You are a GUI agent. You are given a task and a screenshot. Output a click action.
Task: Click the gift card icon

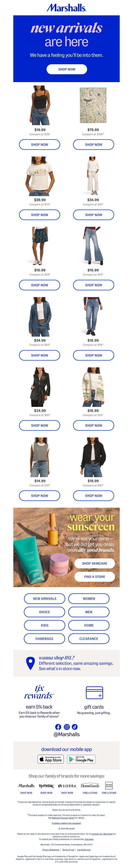(94, 692)
